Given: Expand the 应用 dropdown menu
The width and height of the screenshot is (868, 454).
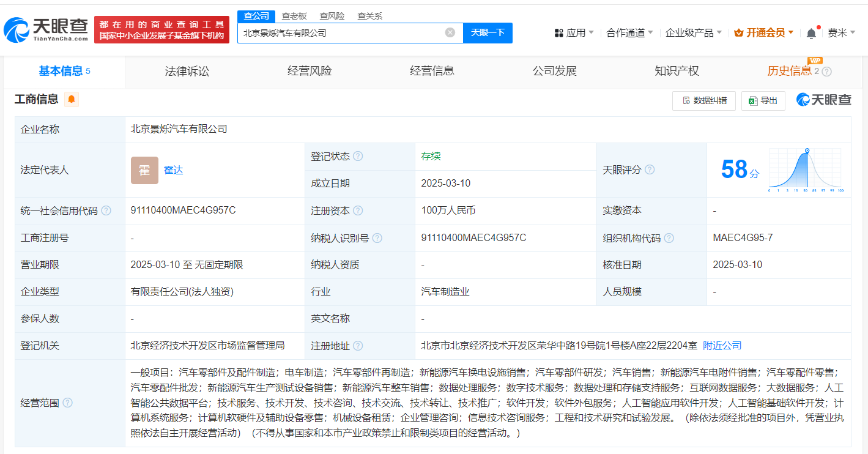Looking at the screenshot, I should pyautogui.click(x=574, y=32).
